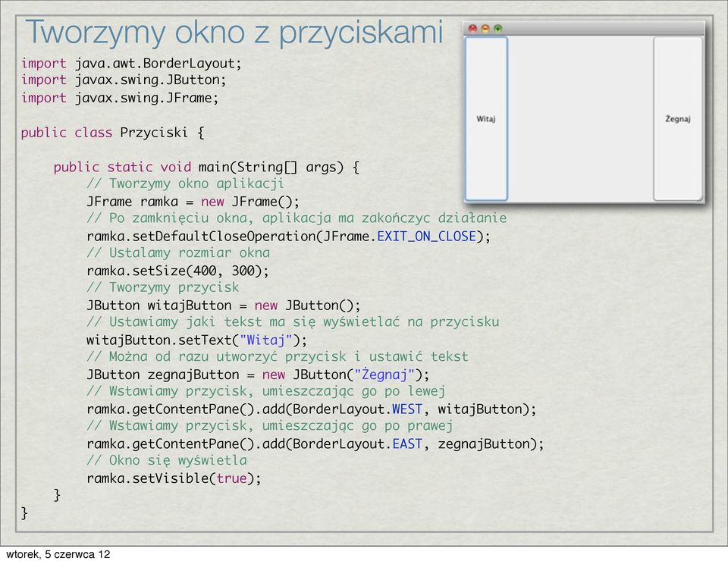Maximize the window with the green button

[x=497, y=29]
